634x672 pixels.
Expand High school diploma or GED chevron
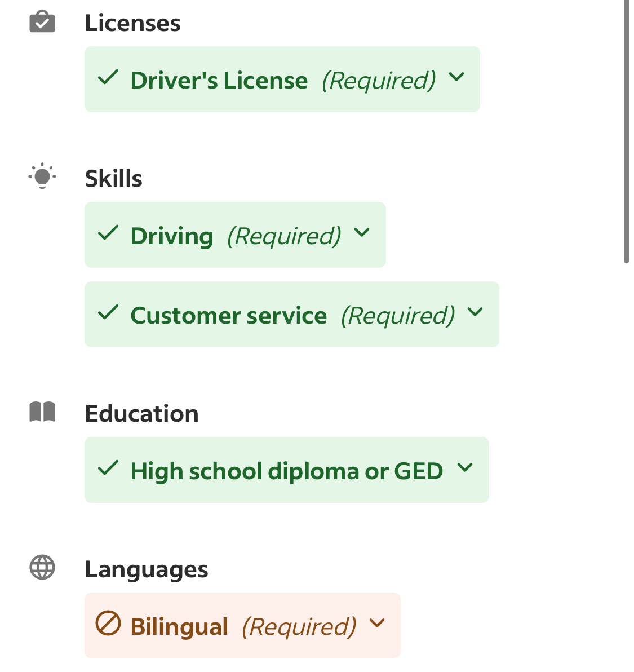pos(465,467)
